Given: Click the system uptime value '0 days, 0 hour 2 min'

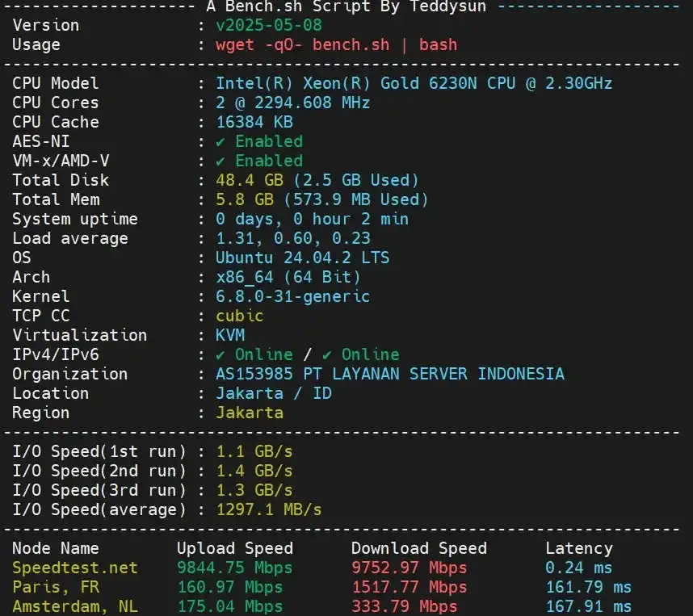Looking at the screenshot, I should [312, 219].
